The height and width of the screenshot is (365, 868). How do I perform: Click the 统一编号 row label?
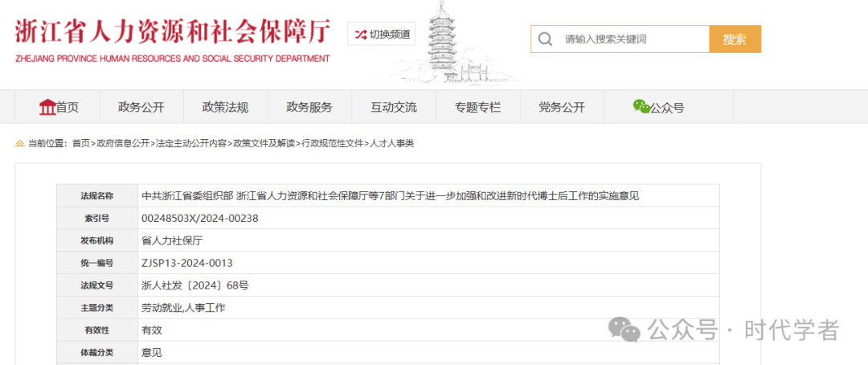[x=97, y=263]
